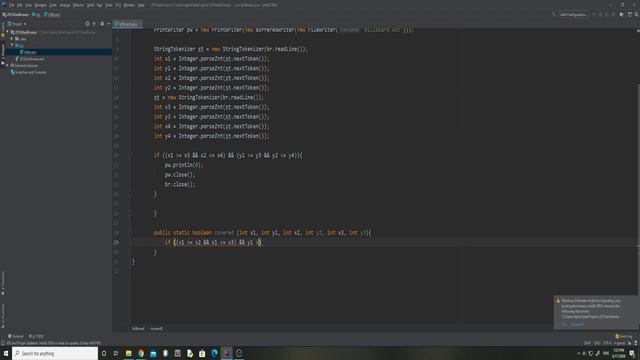Switch to IntelliJ IDEA taskbar icon

(x=227, y=353)
